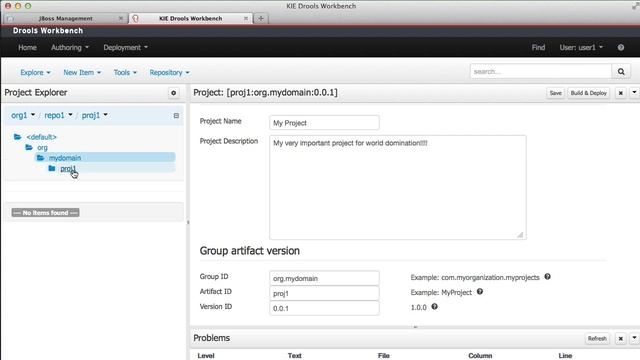Click Find in the top bar
The width and height of the screenshot is (640, 360).
coord(538,48)
